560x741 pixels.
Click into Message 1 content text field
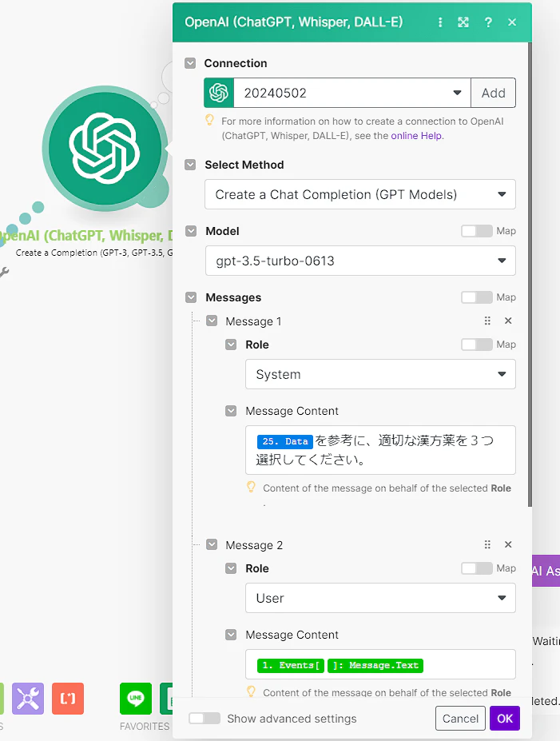pos(380,450)
